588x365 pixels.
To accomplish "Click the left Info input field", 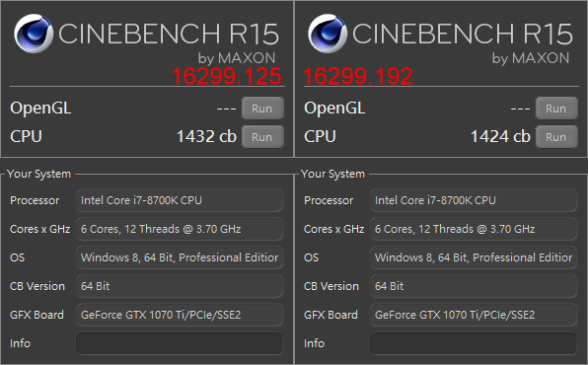I will click(180, 343).
